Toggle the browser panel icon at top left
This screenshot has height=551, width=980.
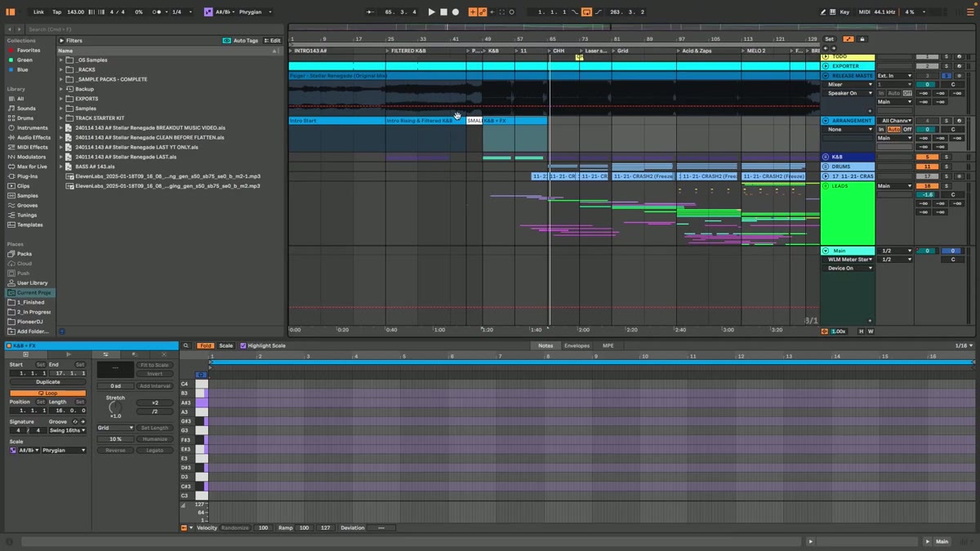click(x=11, y=12)
